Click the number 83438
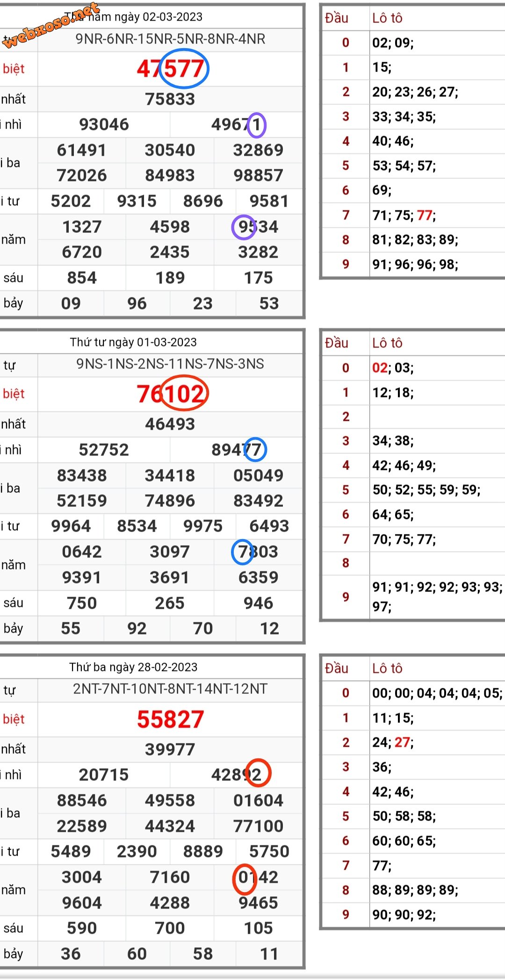Screen dimensions: 505x980 point(82,476)
